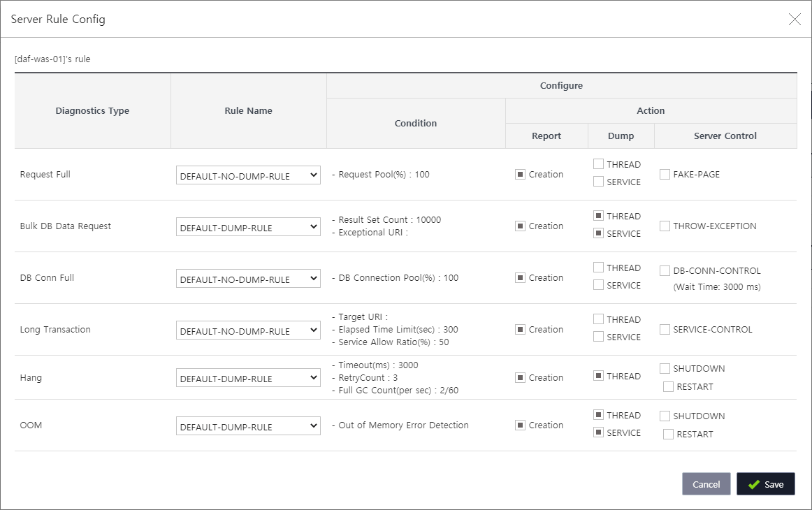Close the Server Rule Config dialog
Viewport: 812px width, 510px height.
tap(795, 20)
